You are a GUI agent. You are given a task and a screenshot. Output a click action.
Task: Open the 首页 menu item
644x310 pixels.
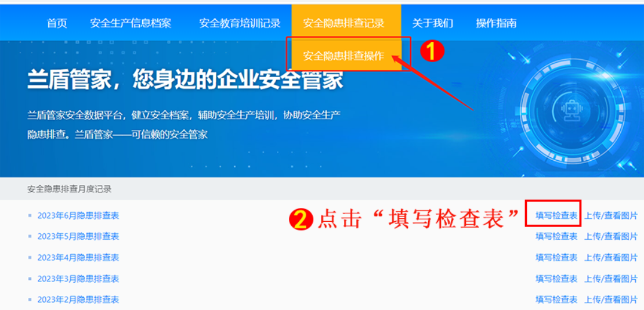pos(57,23)
